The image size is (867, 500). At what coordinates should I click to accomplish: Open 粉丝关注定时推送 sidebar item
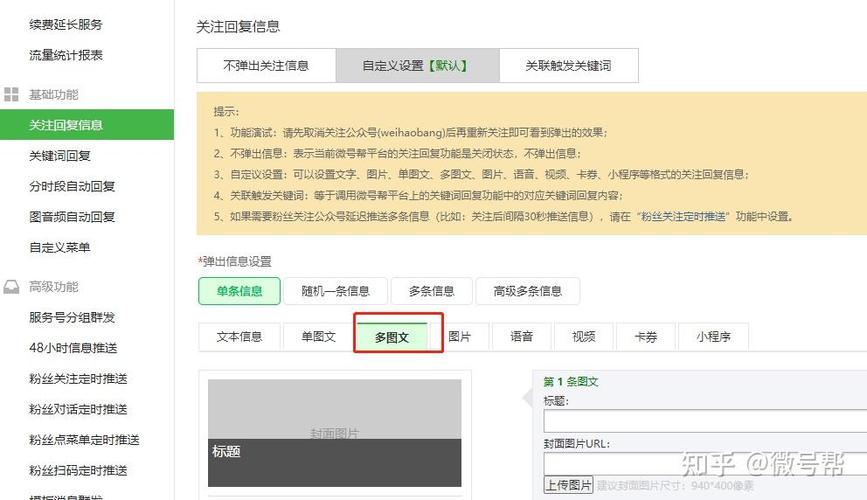78,379
